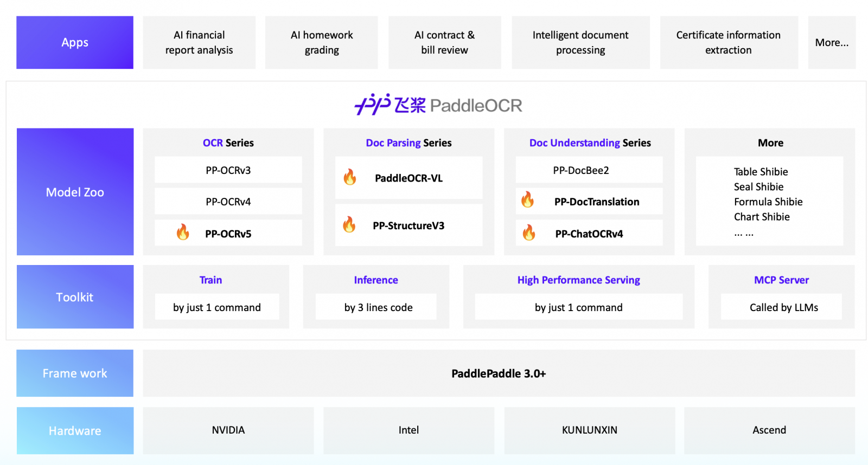Image resolution: width=868 pixels, height=465 pixels.
Task: Click the MCP Server heading
Action: coord(781,280)
